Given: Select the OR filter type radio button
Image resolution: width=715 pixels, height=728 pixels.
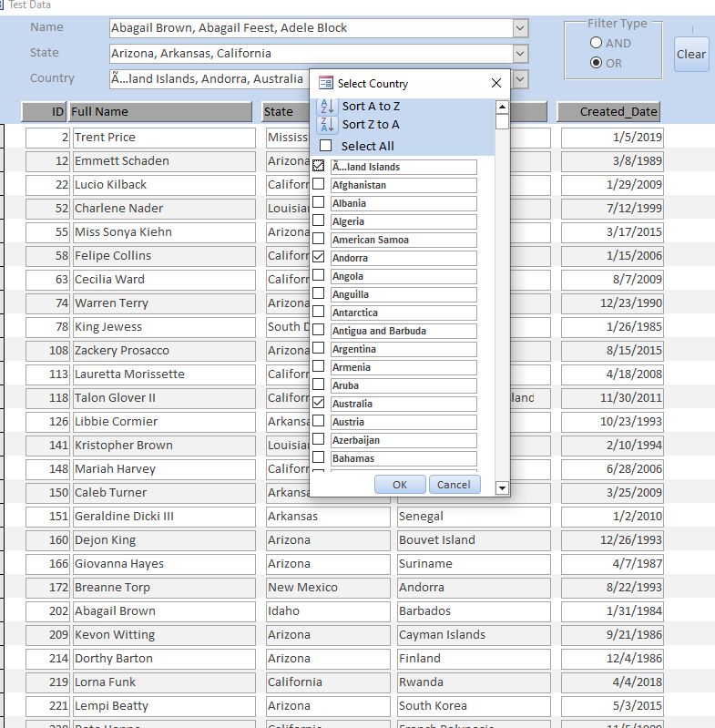Looking at the screenshot, I should click(597, 63).
